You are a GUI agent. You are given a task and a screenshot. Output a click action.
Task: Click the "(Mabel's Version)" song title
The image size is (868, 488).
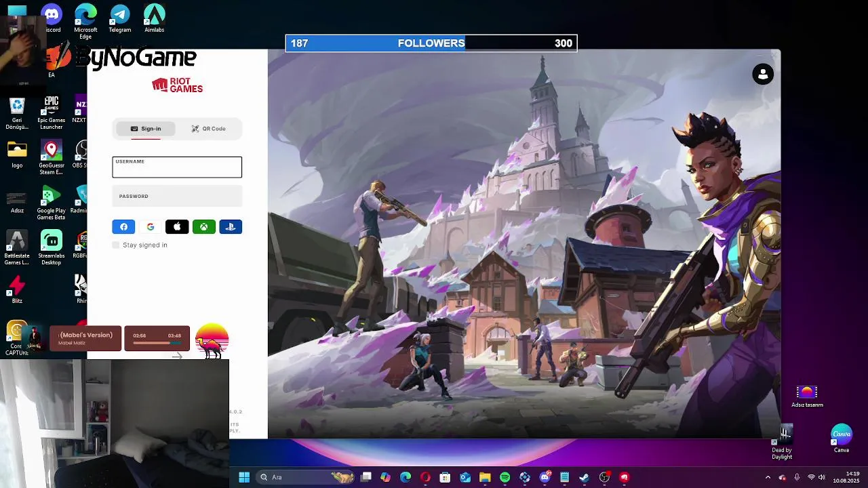[85, 335]
